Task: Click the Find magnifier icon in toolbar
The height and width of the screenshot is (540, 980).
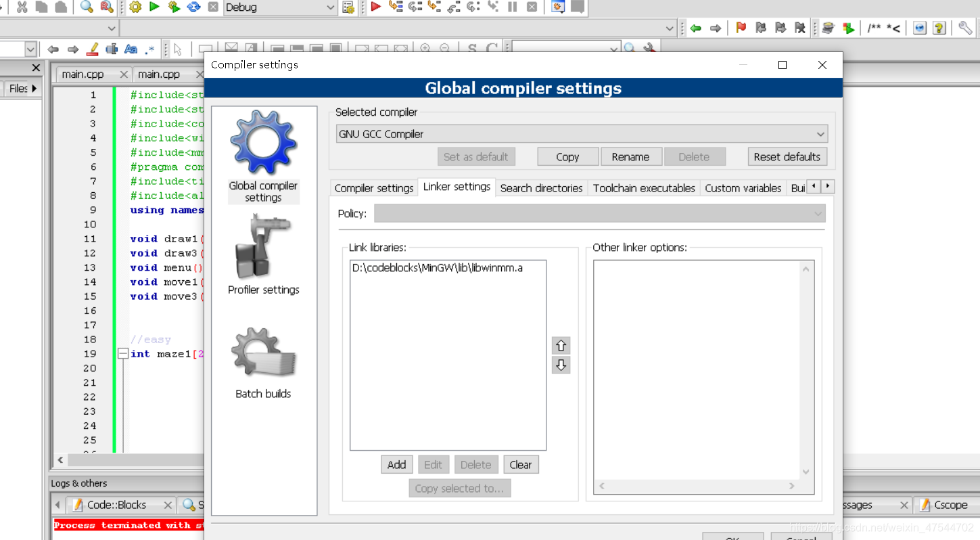Action: pyautogui.click(x=87, y=7)
